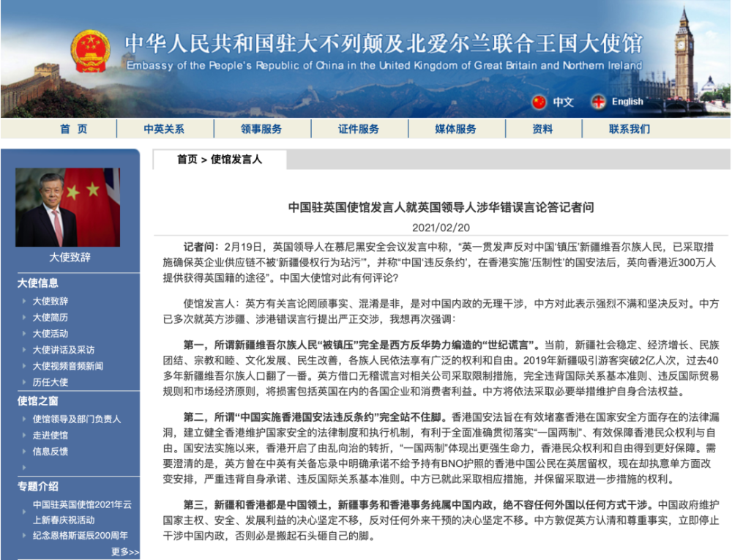Go to 领事服务 in the navigation bar

[x=261, y=129]
